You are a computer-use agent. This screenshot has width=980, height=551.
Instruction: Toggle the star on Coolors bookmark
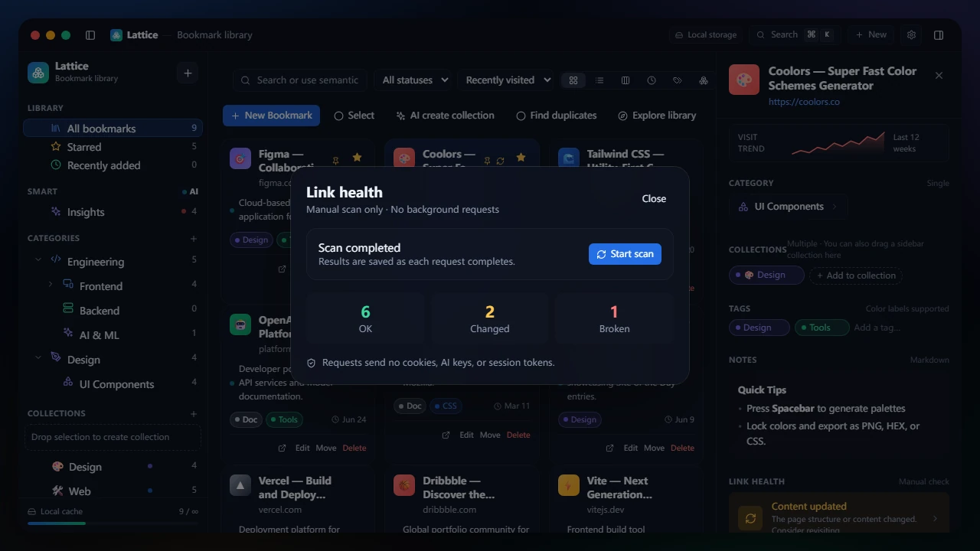(521, 158)
